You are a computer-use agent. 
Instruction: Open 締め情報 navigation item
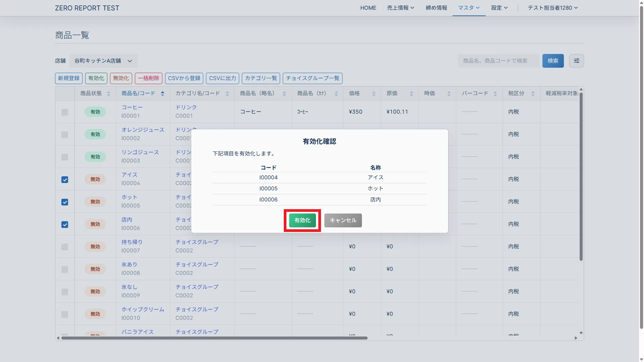click(436, 8)
